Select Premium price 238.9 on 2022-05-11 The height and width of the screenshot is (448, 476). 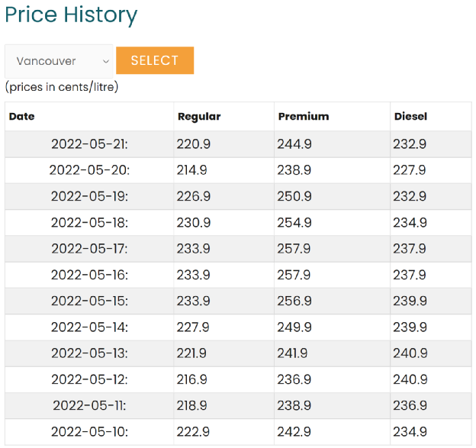294,405
